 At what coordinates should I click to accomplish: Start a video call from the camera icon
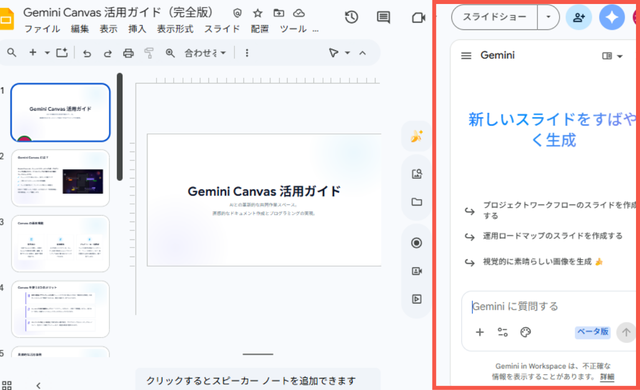[x=418, y=18]
